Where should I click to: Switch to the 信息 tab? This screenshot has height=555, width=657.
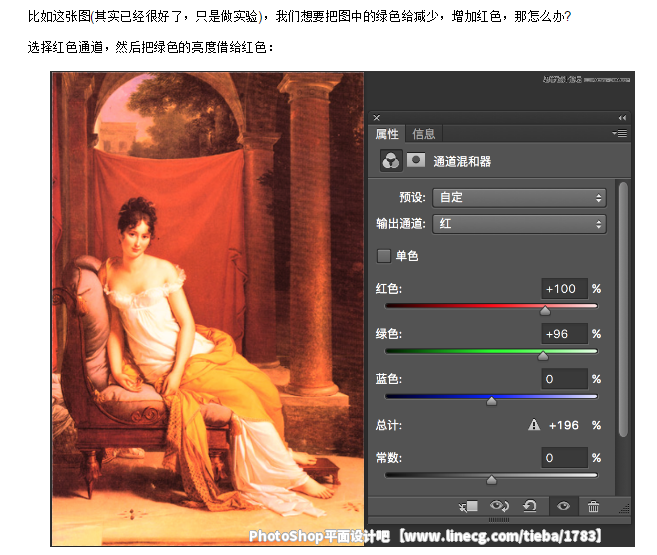coord(424,134)
